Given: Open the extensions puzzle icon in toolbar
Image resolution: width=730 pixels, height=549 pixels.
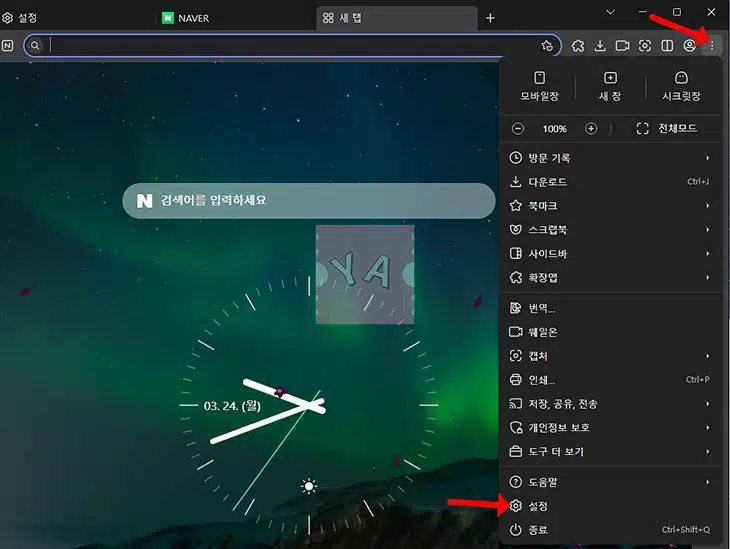Looking at the screenshot, I should (x=578, y=45).
